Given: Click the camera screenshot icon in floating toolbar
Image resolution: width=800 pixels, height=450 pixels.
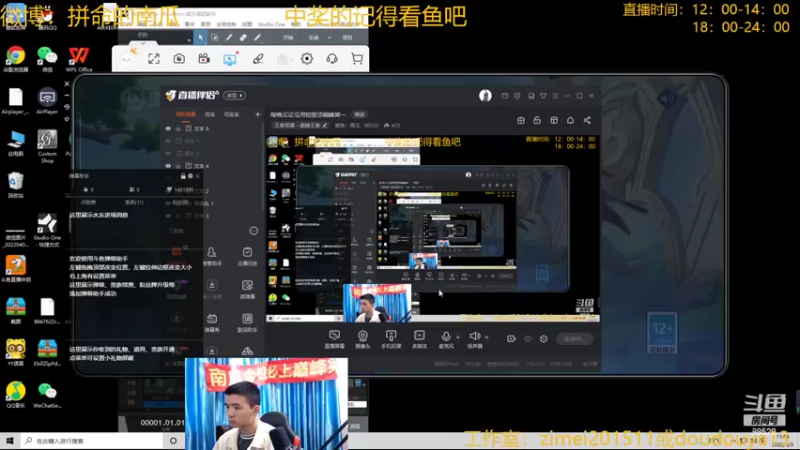Looking at the screenshot, I should point(179,59).
